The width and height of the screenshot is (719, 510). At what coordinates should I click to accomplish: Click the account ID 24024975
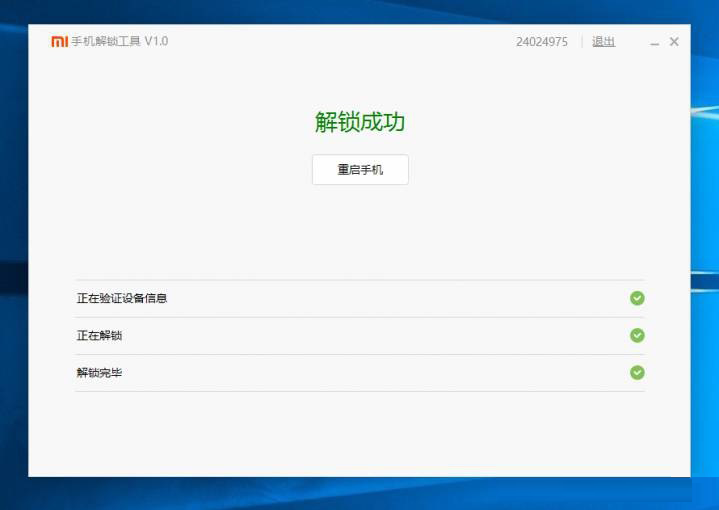542,42
